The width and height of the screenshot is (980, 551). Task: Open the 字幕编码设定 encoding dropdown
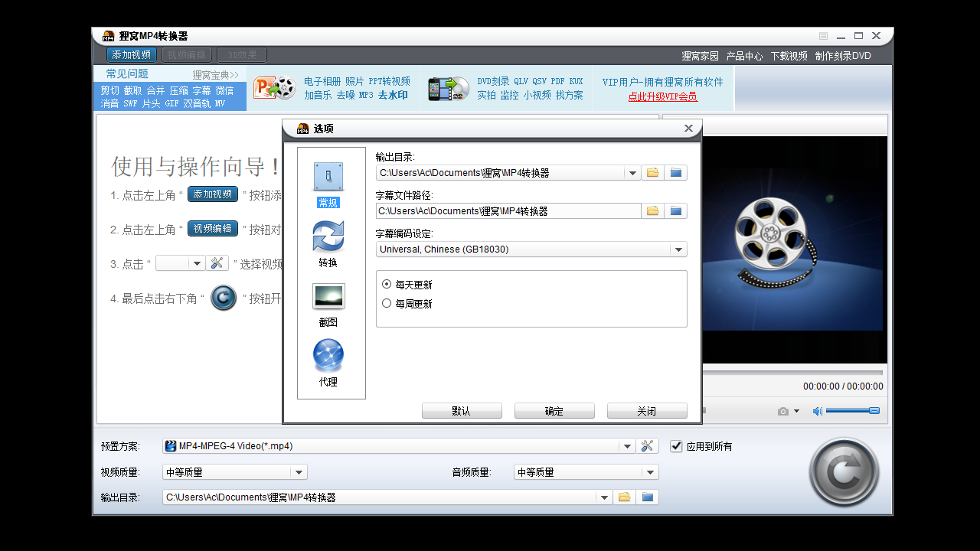pos(678,249)
